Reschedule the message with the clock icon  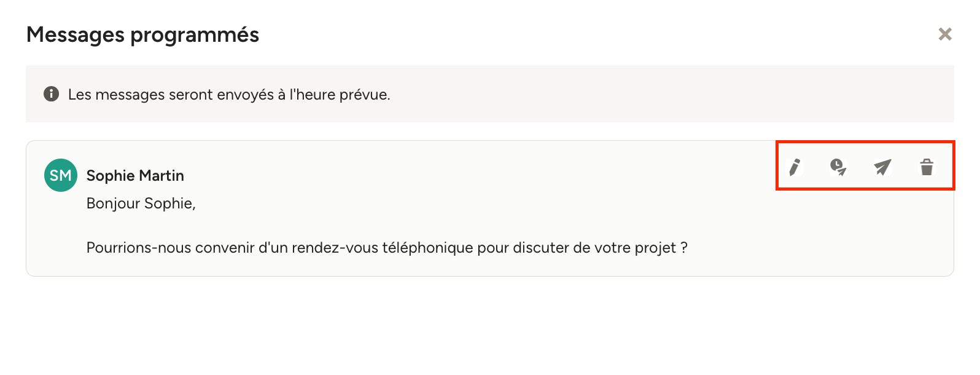tap(838, 167)
